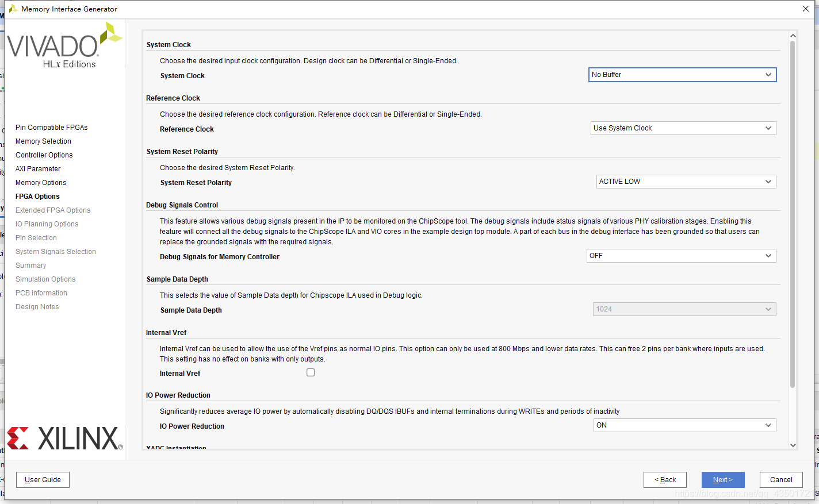Click the Back button
Viewport: 819px width, 504px height.
[665, 480]
